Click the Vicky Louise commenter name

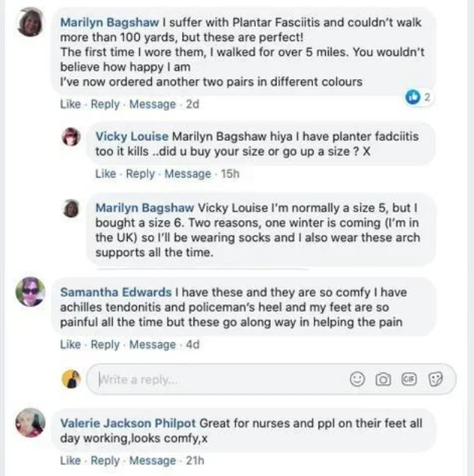click(x=132, y=137)
